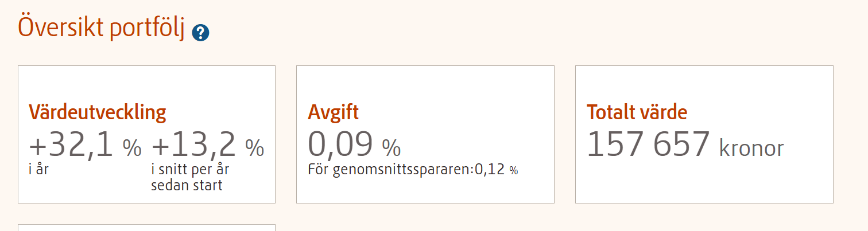Click the percent sign after +32,1

pos(132,148)
